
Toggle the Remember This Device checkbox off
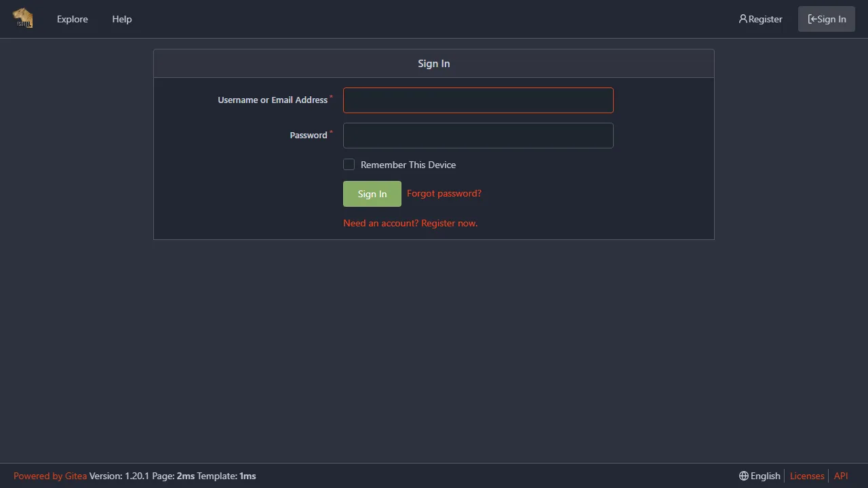click(349, 164)
